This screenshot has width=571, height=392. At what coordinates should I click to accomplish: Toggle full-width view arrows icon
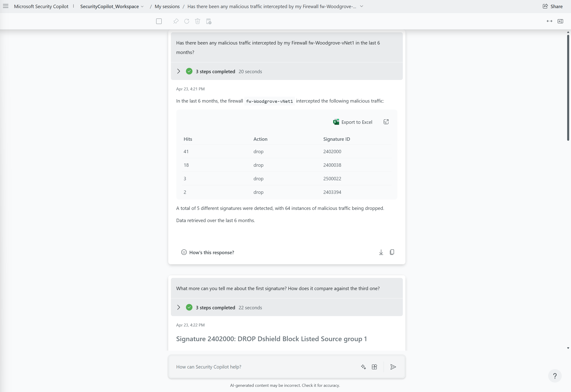click(549, 21)
